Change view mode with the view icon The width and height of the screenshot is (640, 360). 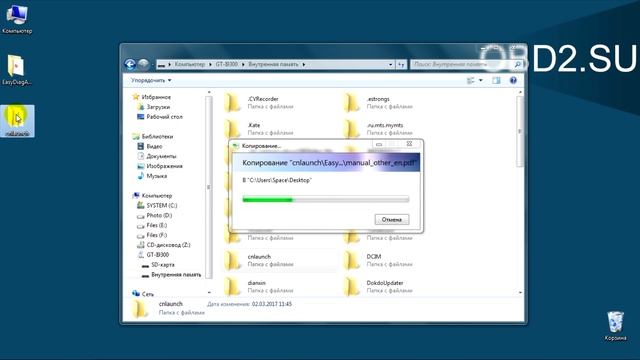point(471,80)
